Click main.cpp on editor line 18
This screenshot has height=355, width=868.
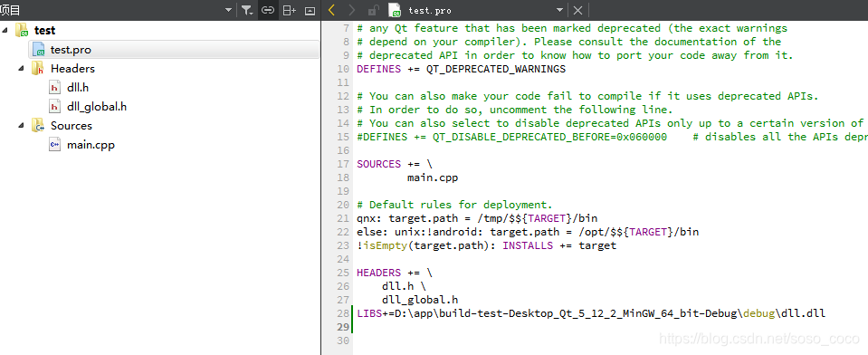click(433, 177)
